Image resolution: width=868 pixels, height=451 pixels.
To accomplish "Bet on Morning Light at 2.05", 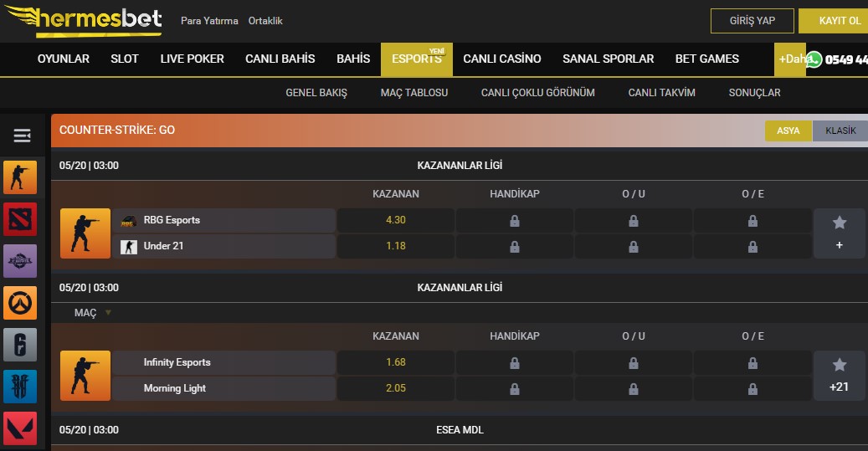I will pos(396,388).
